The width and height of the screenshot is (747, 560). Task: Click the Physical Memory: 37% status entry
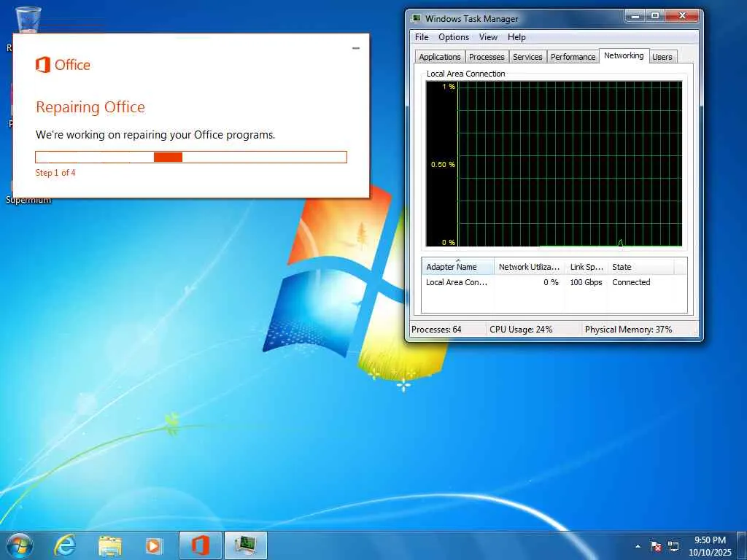click(x=628, y=330)
